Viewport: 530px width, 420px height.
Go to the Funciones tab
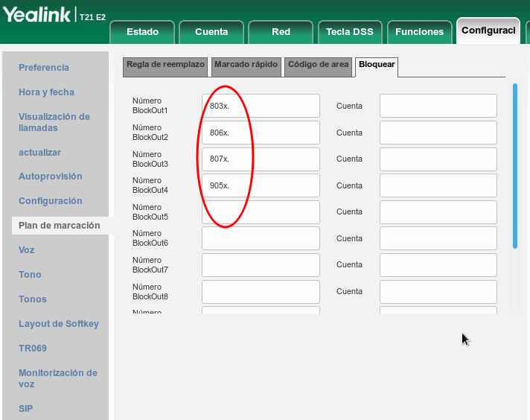click(419, 32)
